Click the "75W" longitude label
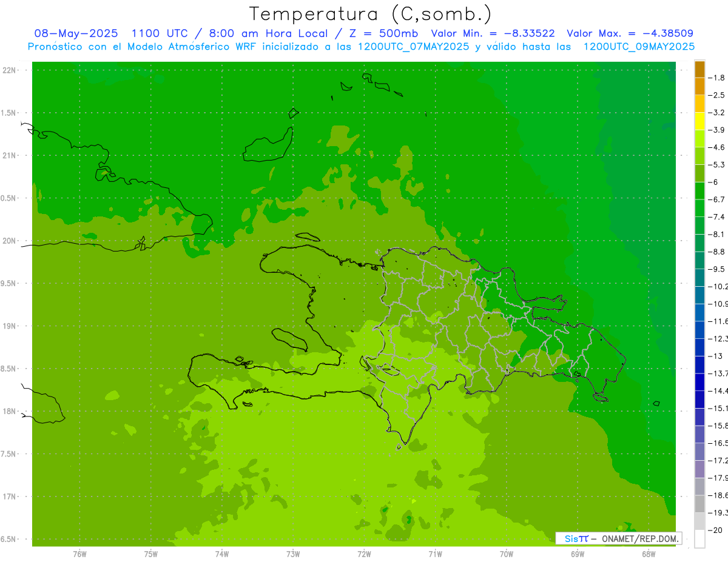This screenshot has width=728, height=562. tap(150, 554)
